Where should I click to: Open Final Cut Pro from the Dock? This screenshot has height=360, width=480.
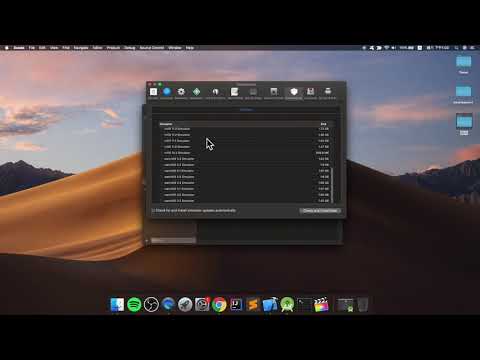[321, 304]
